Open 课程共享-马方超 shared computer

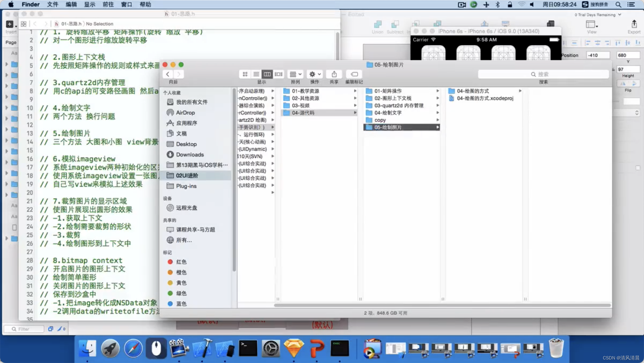click(x=196, y=229)
